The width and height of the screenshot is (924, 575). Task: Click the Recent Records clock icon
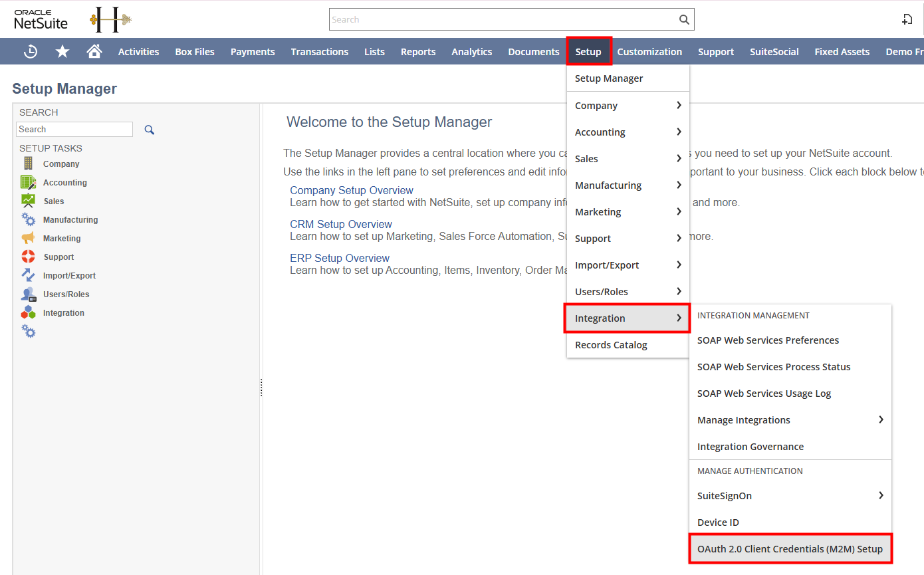pyautogui.click(x=31, y=51)
